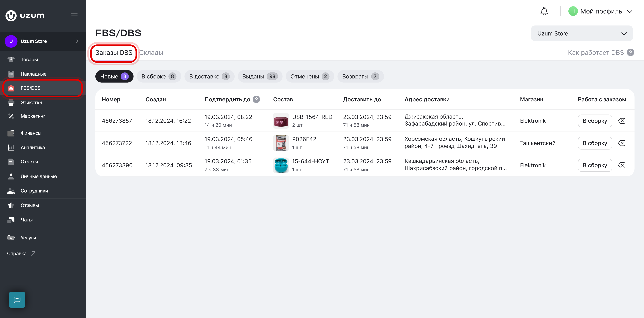This screenshot has height=318, width=644.
Task: Open the USB-1564-RED product thumbnail
Action: (281, 121)
